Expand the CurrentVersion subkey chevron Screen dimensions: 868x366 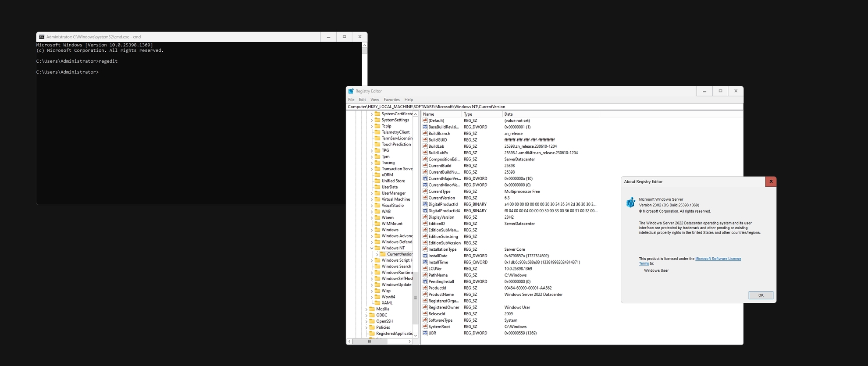tap(377, 254)
